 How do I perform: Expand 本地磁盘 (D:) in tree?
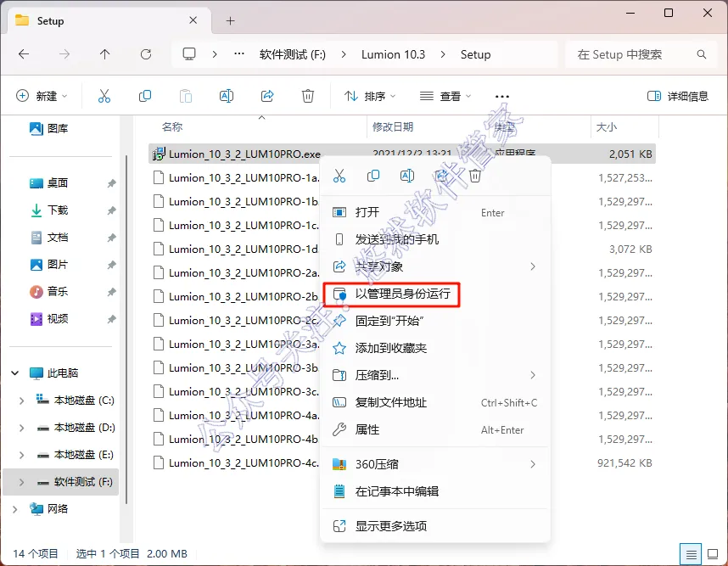[21, 428]
